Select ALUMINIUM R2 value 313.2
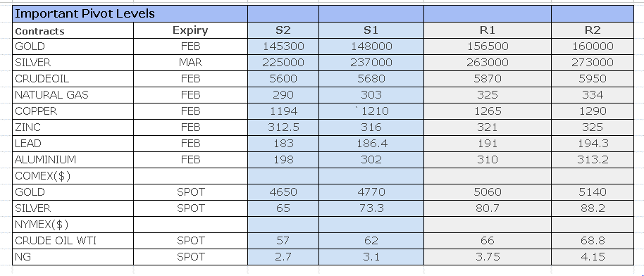644x276 pixels. click(593, 160)
